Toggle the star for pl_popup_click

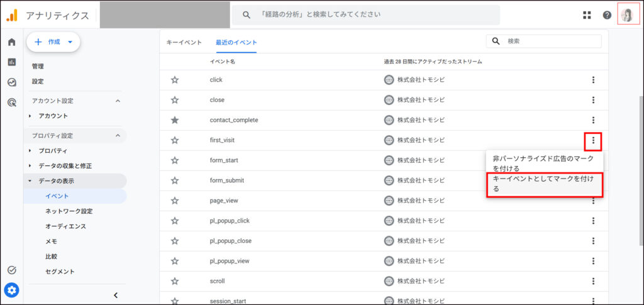(175, 221)
